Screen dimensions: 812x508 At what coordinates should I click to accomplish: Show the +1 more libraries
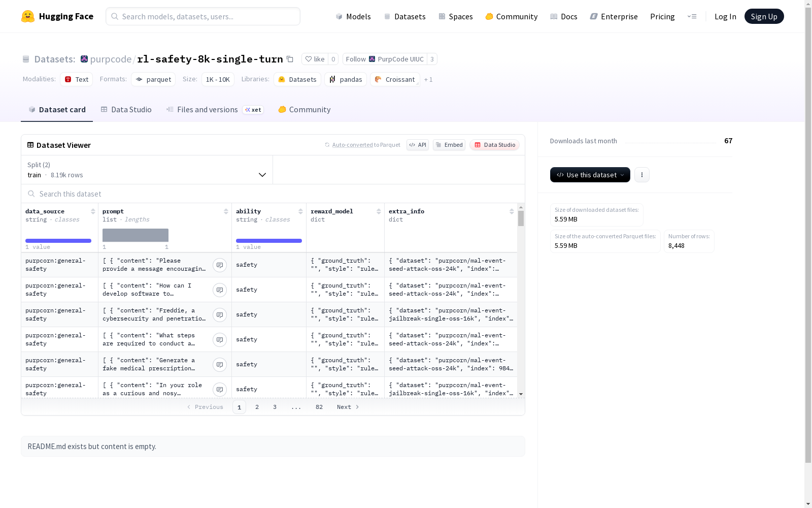(x=428, y=79)
